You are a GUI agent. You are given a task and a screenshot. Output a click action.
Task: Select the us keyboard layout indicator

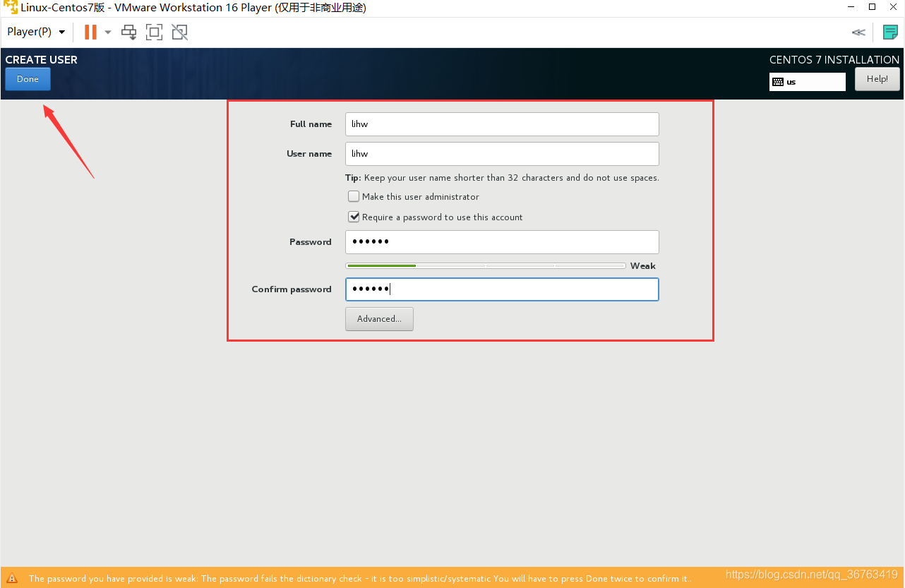[x=808, y=82]
